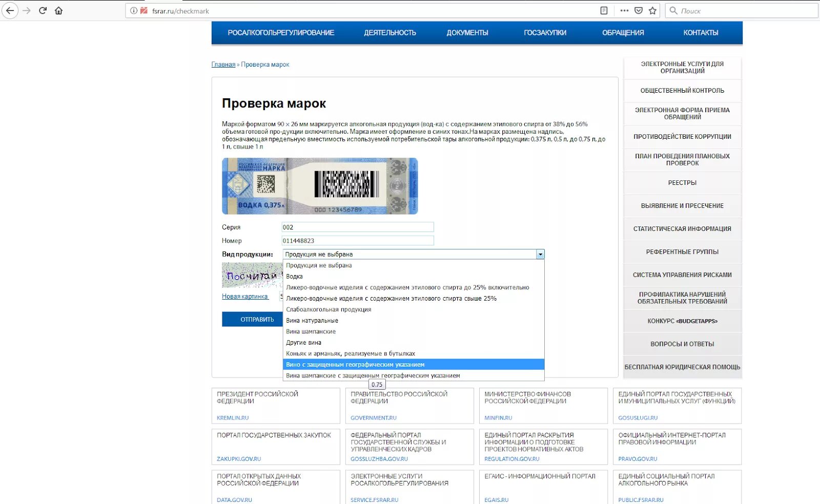Visit REGULATION.GOV.RU link

coord(512,459)
